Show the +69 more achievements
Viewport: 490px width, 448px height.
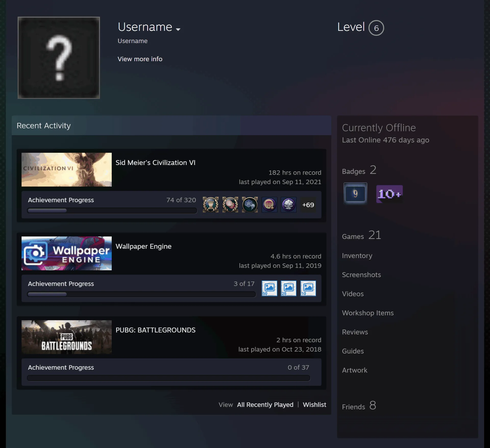click(x=308, y=205)
